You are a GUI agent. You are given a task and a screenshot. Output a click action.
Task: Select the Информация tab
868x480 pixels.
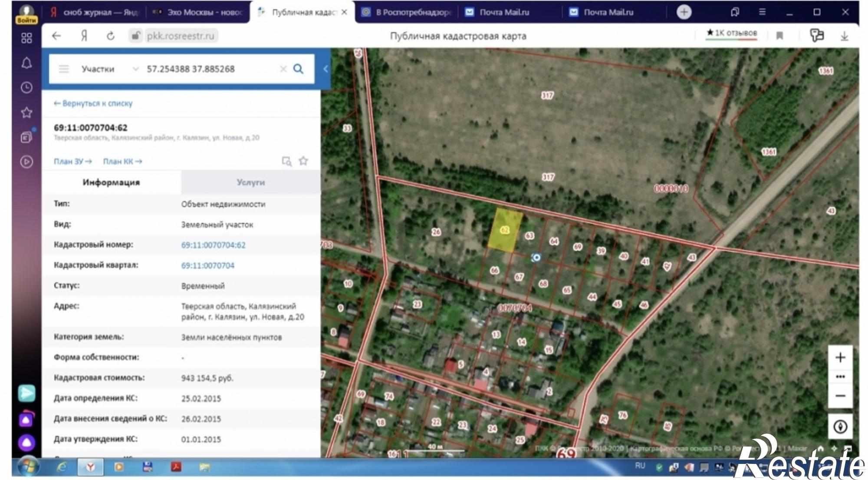point(111,182)
